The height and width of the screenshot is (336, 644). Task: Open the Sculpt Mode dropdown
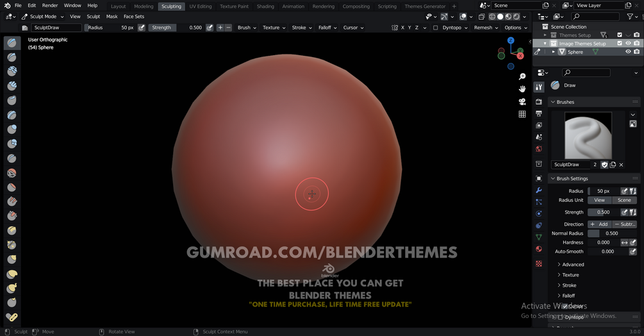coord(43,17)
